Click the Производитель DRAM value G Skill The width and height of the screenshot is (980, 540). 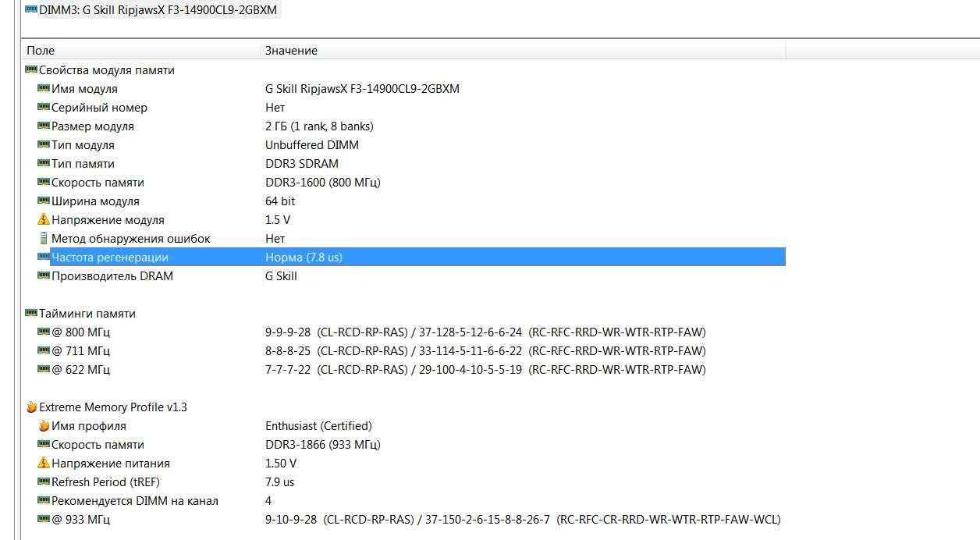[281, 276]
